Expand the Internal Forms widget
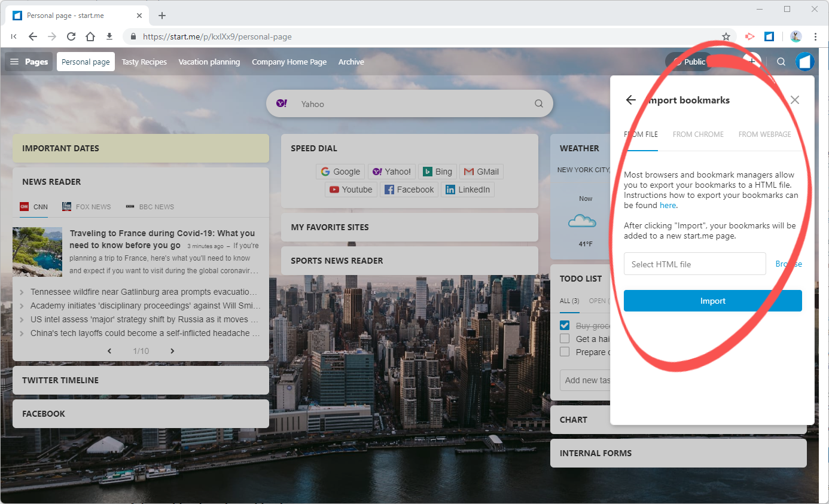Image resolution: width=829 pixels, height=504 pixels. coord(678,453)
